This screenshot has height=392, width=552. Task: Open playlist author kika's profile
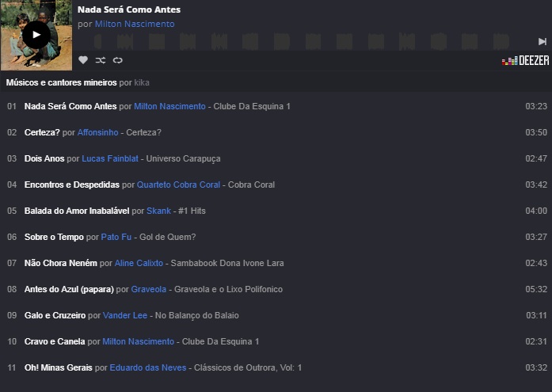[x=142, y=82]
